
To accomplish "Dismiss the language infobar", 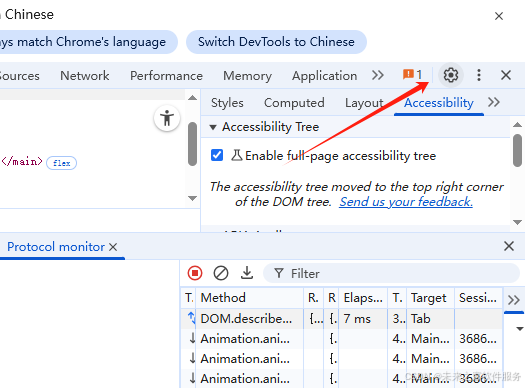I will [499, 16].
